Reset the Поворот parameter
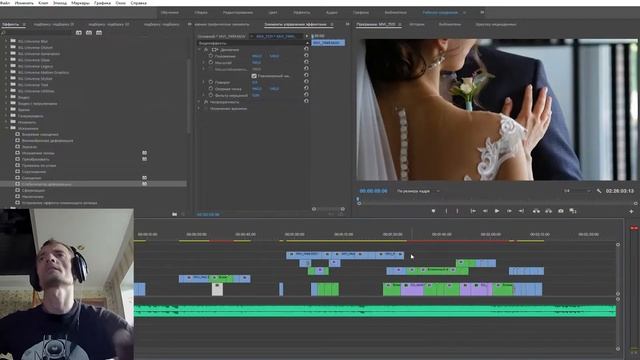The width and height of the screenshot is (640, 360). 306,82
